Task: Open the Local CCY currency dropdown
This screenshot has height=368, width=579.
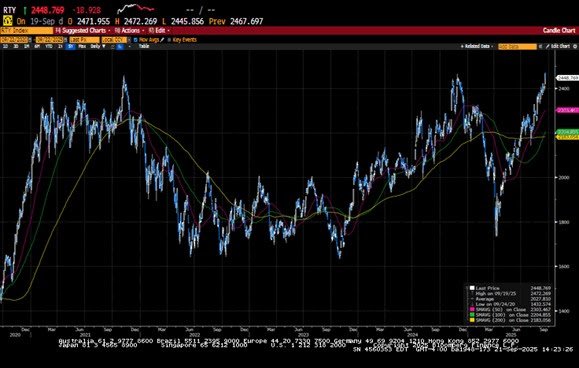Action: click(114, 39)
